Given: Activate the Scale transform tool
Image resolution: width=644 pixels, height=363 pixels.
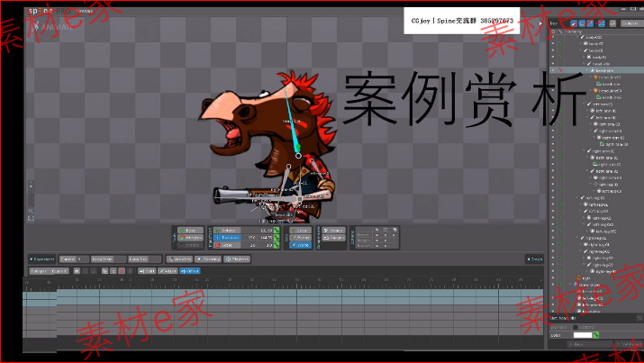Looking at the screenshot, I should coord(227,245).
